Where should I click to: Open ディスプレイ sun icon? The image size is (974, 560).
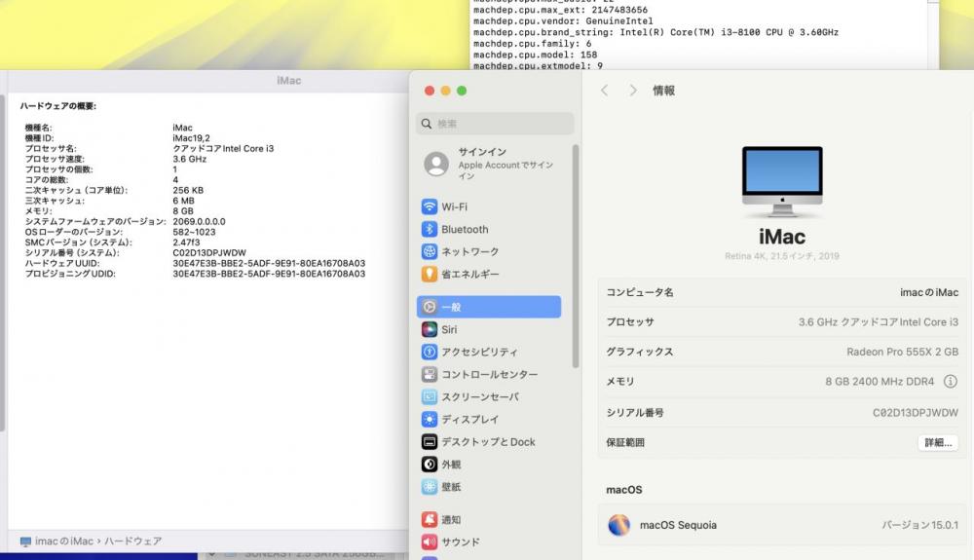click(430, 419)
